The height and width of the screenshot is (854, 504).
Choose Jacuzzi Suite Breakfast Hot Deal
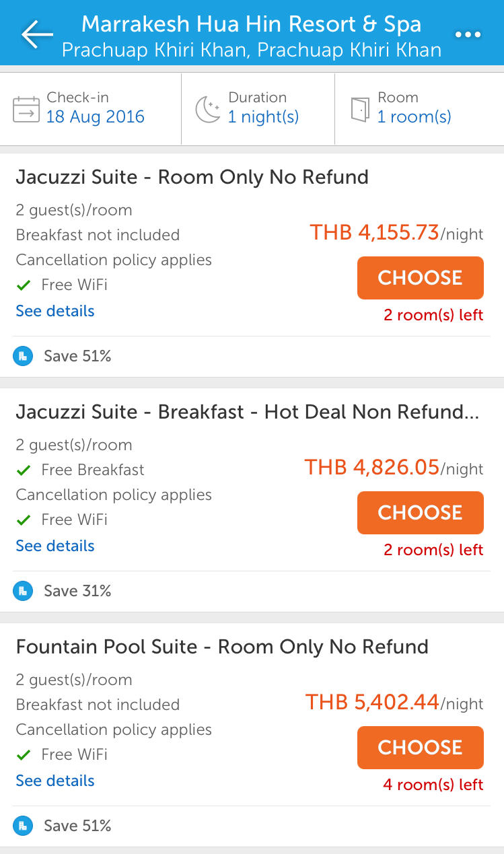point(420,513)
